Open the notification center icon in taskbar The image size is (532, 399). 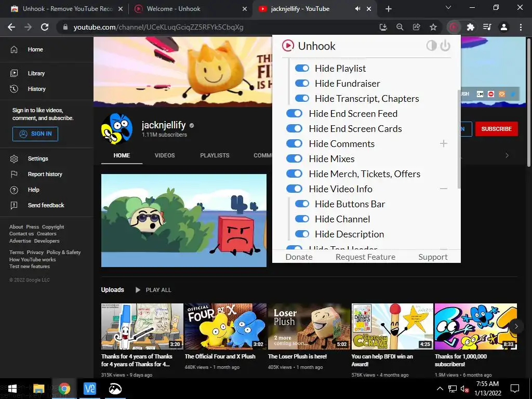tap(515, 389)
